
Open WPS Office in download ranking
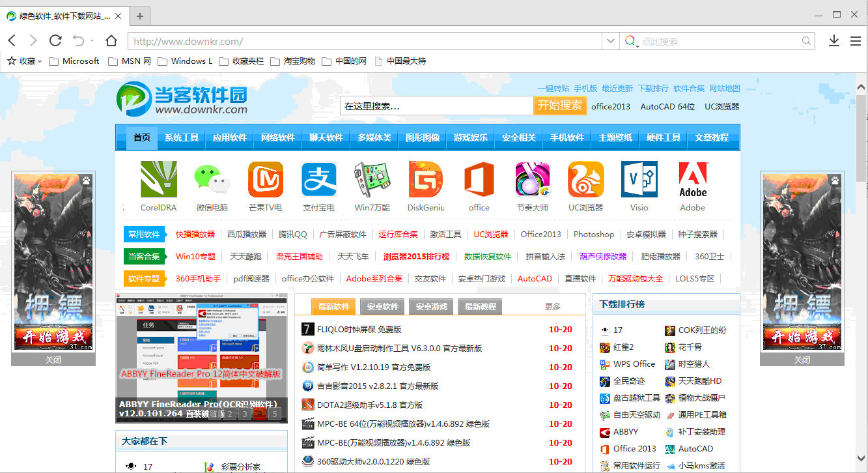pyautogui.click(x=634, y=364)
